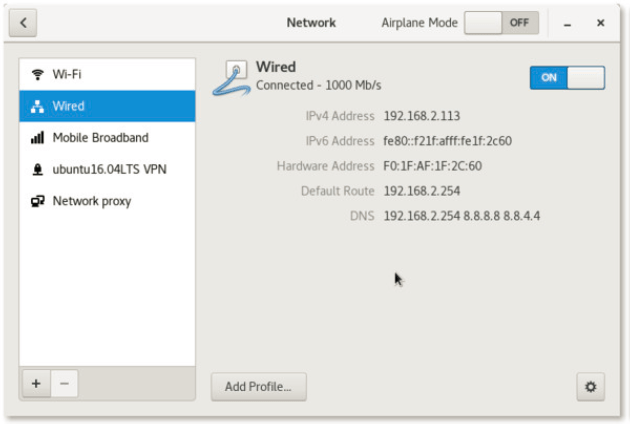
Task: Click the Mobile Broadband signal bars icon
Action: (x=38, y=138)
